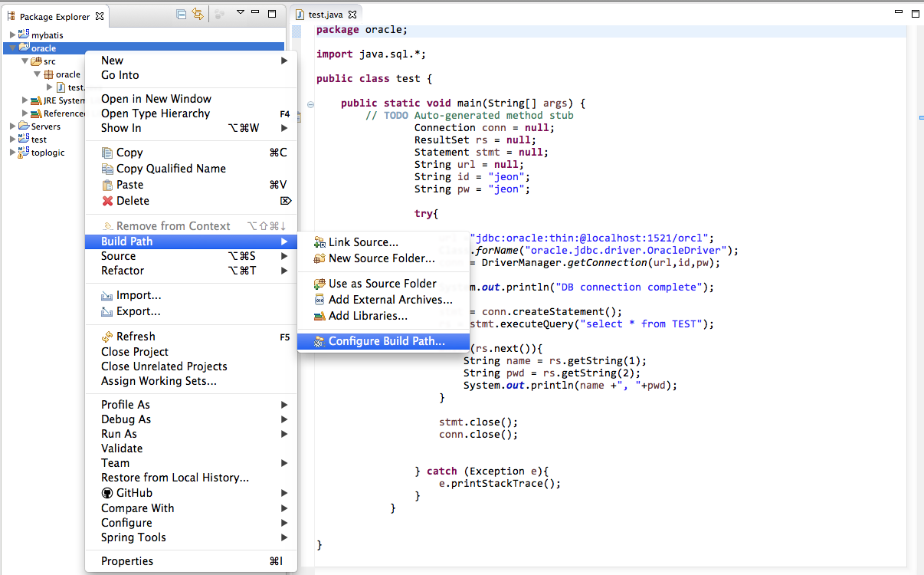Click Configure Build Path... in submenu
The height and width of the screenshot is (575, 924).
point(383,341)
